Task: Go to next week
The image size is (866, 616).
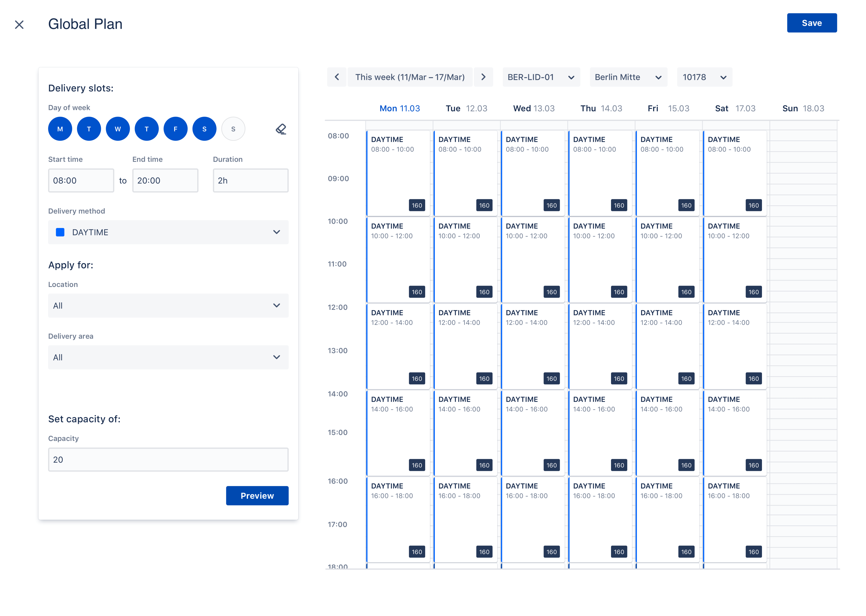Action: (x=483, y=77)
